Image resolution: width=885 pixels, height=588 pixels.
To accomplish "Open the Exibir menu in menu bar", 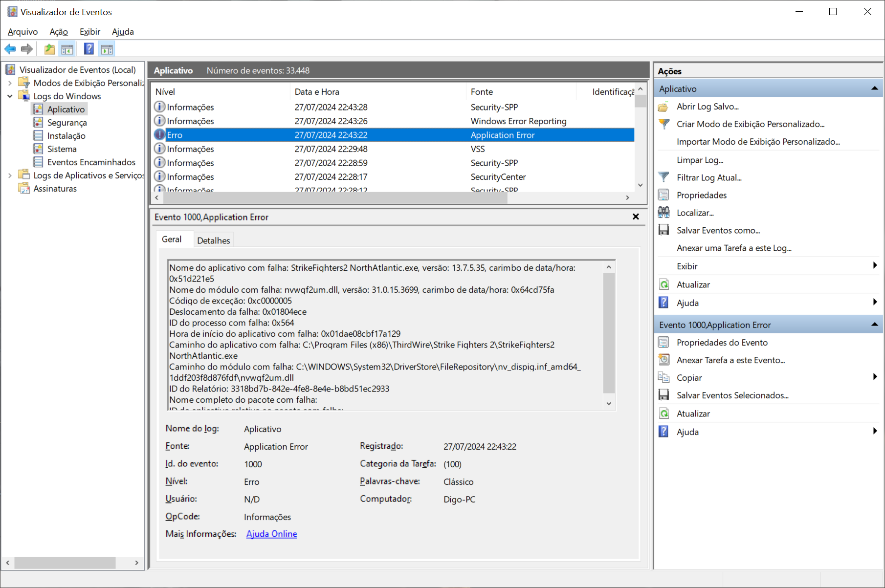I will (x=90, y=32).
